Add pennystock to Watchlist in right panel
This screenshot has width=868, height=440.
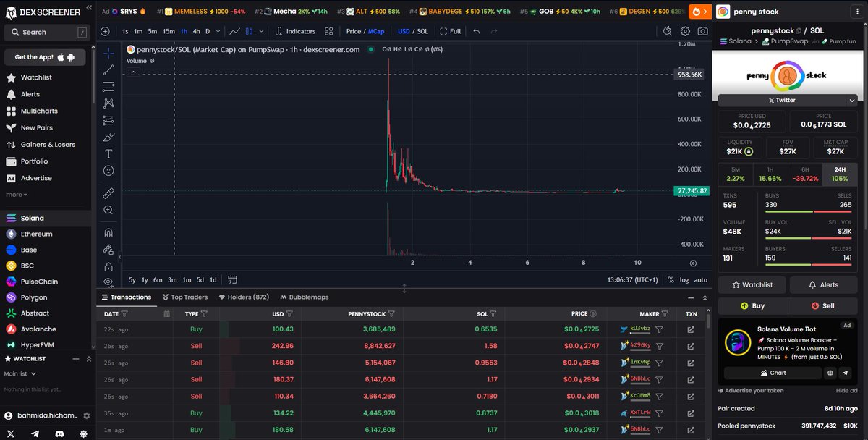[752, 284]
